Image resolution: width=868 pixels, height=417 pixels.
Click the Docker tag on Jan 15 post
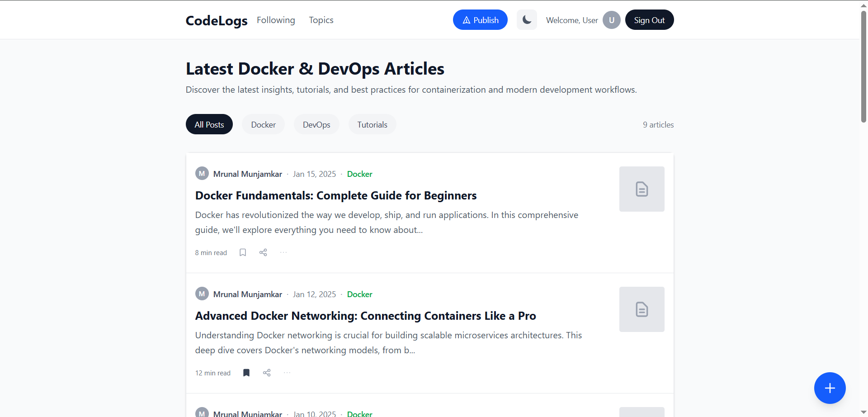click(359, 174)
